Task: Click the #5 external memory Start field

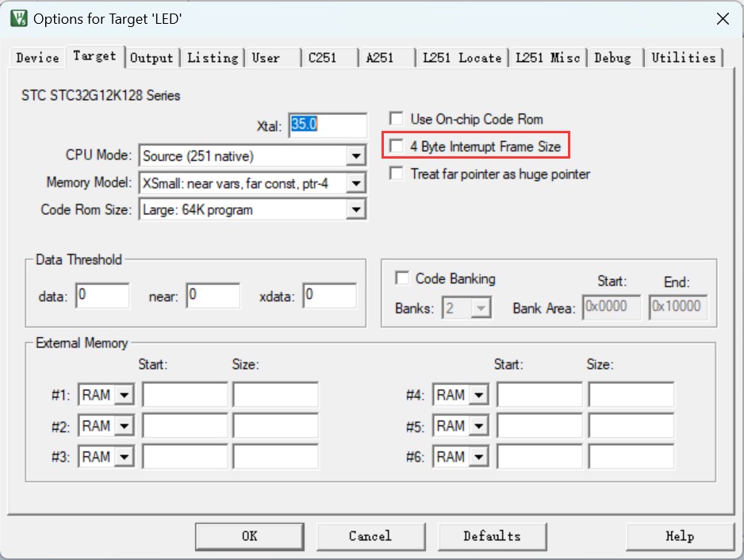Action: tap(540, 426)
